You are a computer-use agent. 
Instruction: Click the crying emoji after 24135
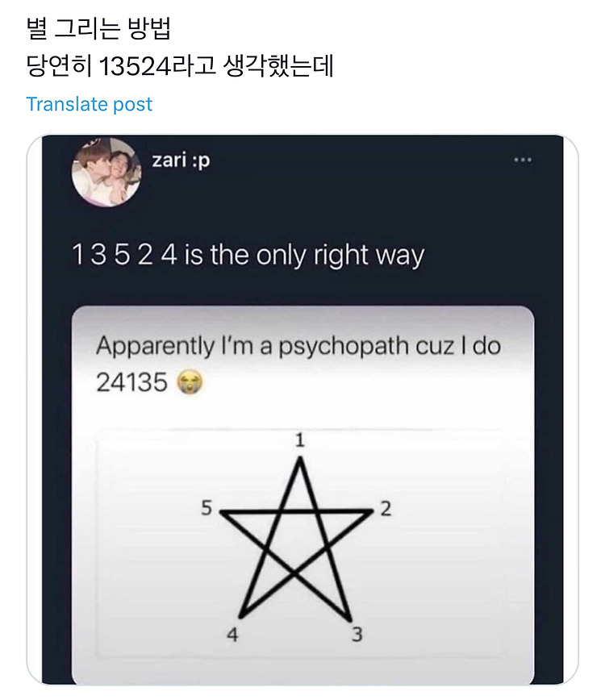pos(190,383)
